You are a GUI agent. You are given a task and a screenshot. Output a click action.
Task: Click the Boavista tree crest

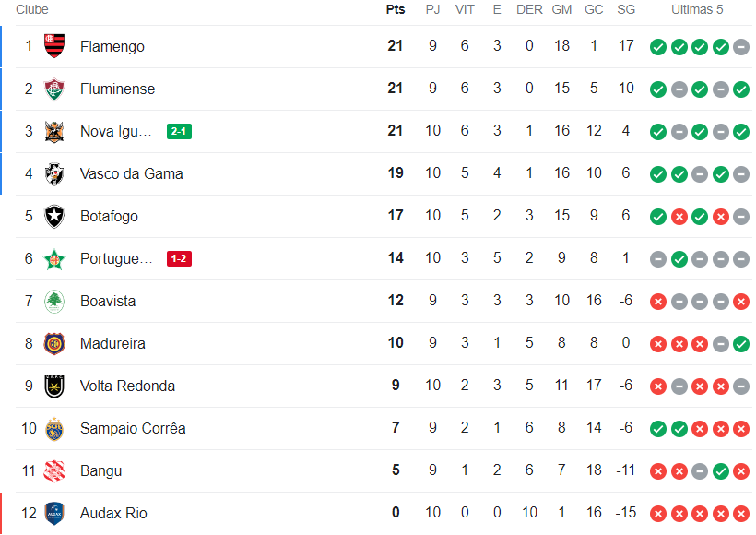click(x=55, y=301)
